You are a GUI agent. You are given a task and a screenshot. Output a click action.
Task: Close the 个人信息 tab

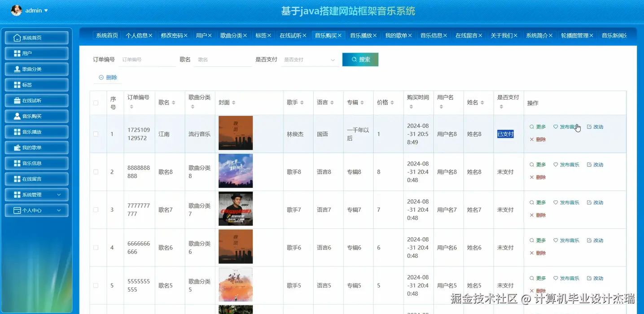[x=150, y=35]
